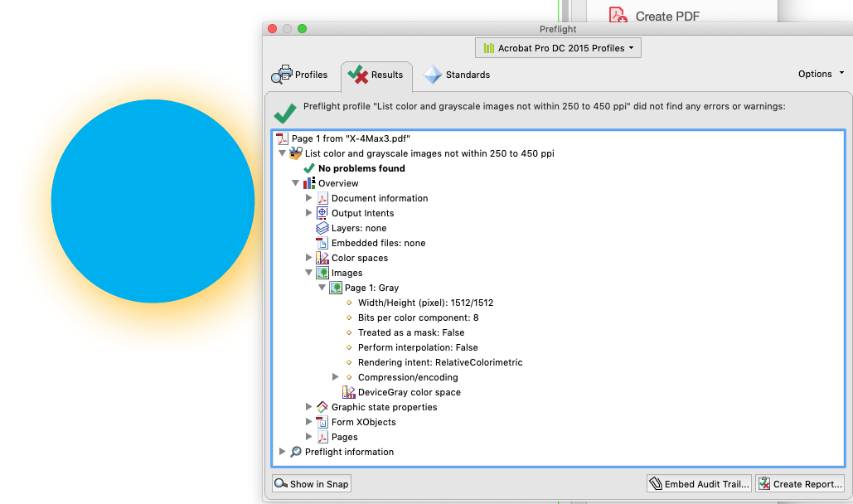Image resolution: width=853 pixels, height=504 pixels.
Task: Click the Embedded files icon
Action: pos(322,243)
